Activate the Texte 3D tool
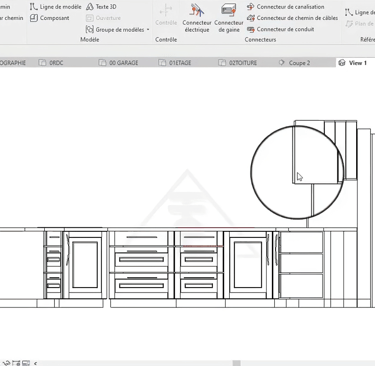Screen dimensions: 375x366 [x=101, y=7]
